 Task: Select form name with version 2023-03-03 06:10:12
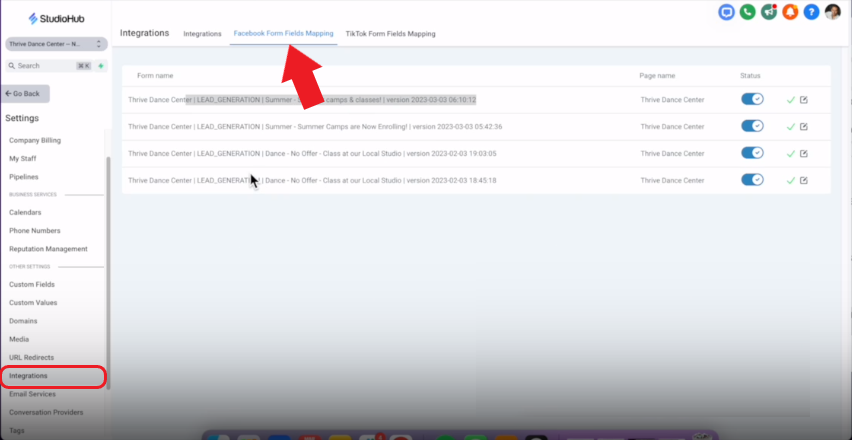302,100
